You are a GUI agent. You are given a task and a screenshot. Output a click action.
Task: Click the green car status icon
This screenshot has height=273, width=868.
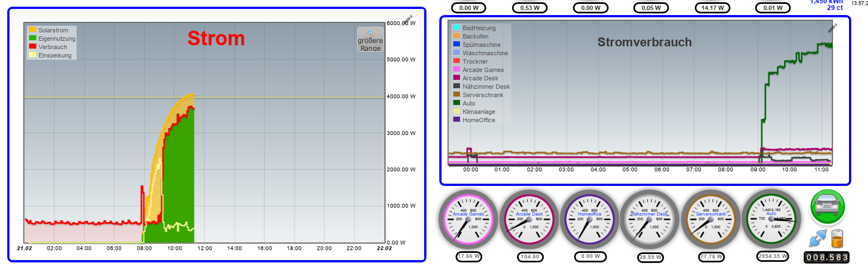click(x=828, y=206)
